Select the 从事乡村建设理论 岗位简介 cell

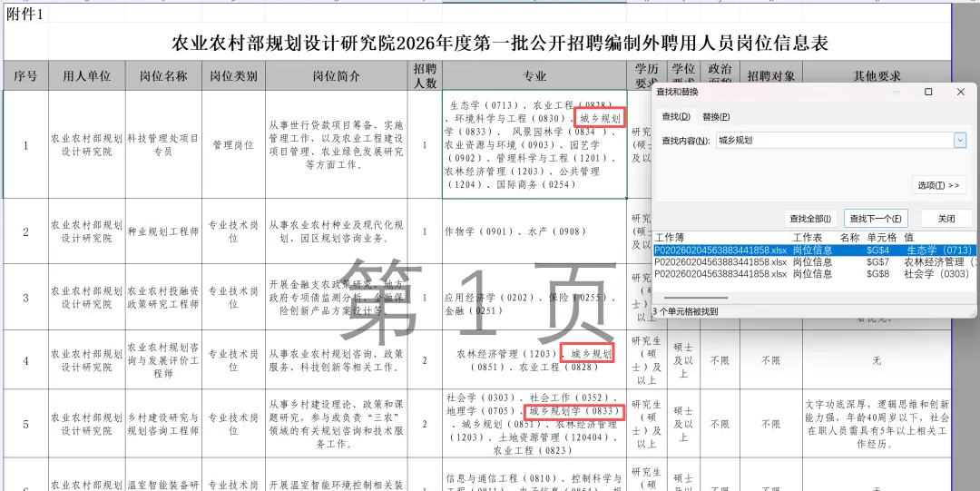(x=337, y=424)
